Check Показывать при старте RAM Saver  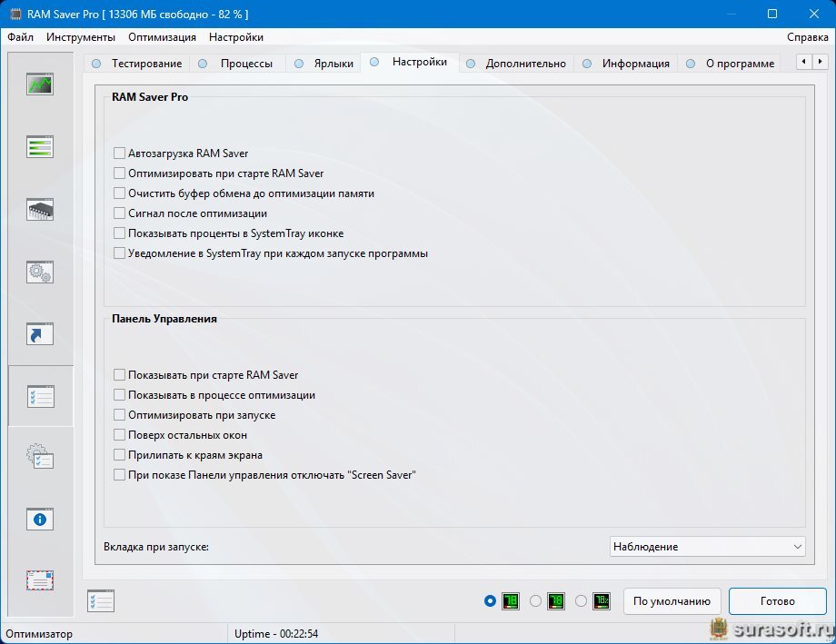(119, 375)
